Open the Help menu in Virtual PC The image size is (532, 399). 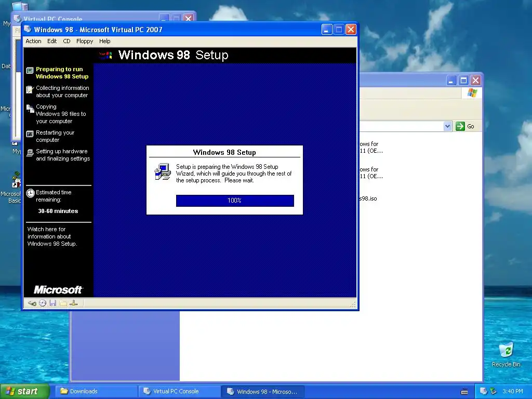pyautogui.click(x=104, y=41)
